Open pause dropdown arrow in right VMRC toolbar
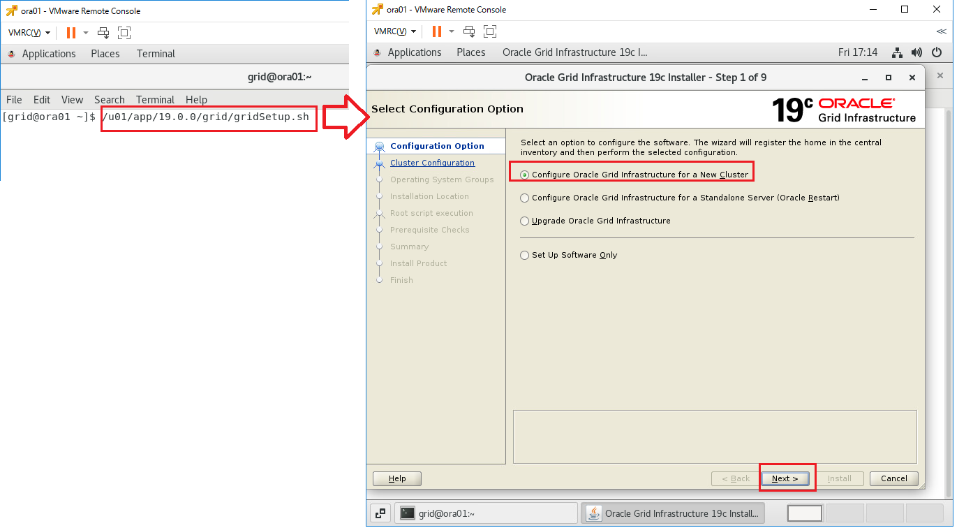 point(452,31)
